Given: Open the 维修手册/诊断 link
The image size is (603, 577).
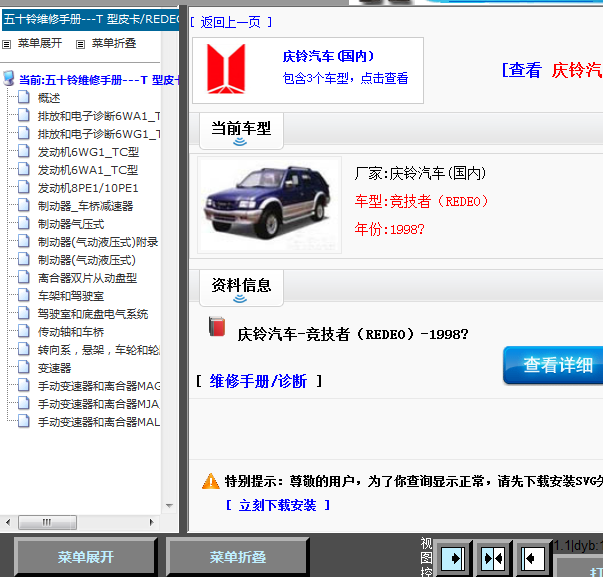Looking at the screenshot, I should pyautogui.click(x=258, y=381).
